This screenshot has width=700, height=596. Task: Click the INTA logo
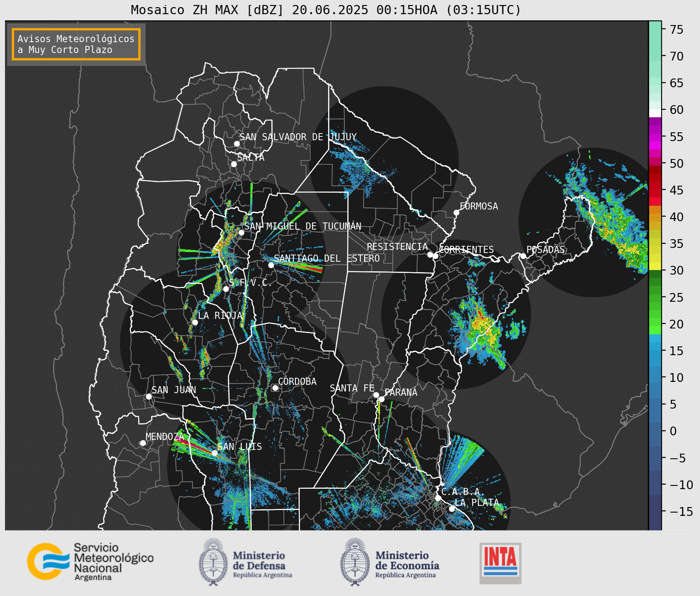click(500, 563)
